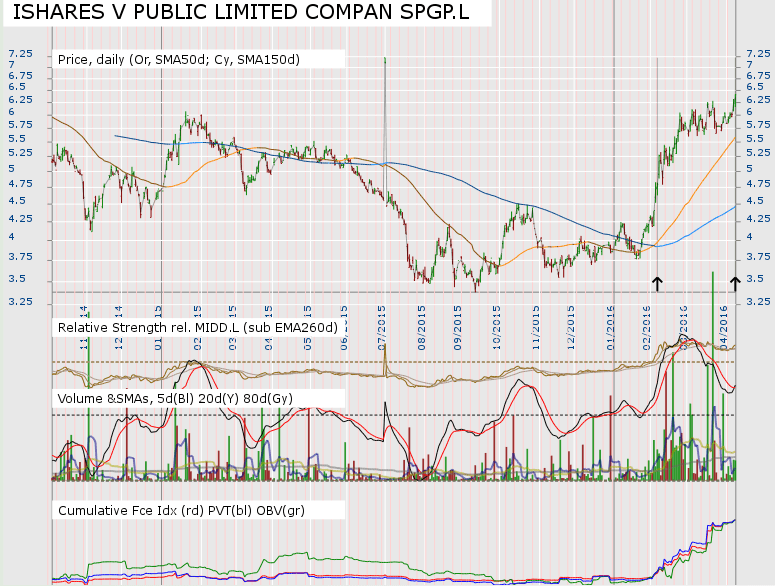Click the 12/2015 date label
The image size is (775, 586).
tap(571, 328)
